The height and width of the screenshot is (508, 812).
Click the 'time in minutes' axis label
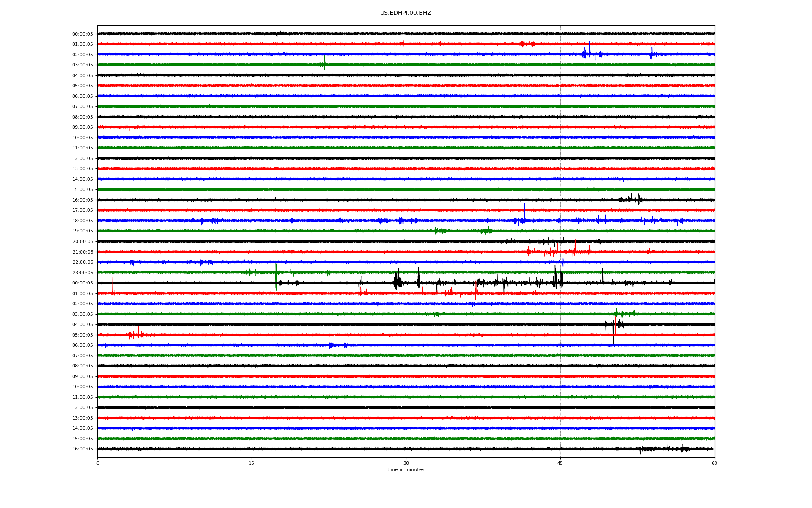[x=405, y=469]
